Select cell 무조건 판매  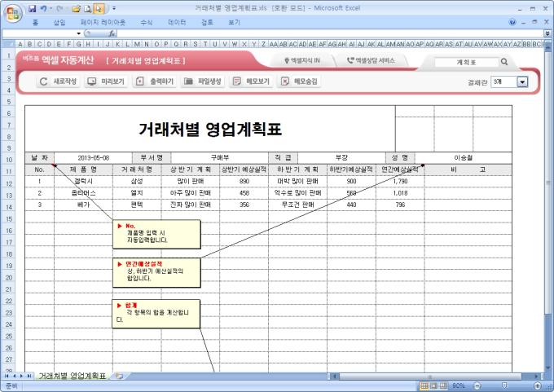pos(297,205)
